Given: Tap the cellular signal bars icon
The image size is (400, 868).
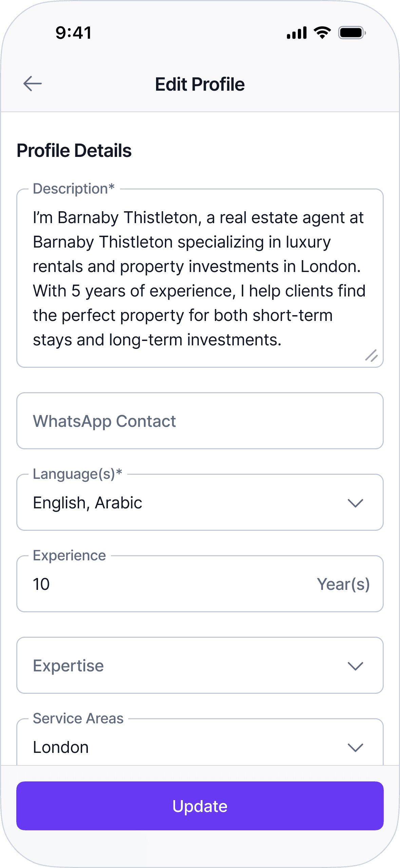Looking at the screenshot, I should pos(297,33).
